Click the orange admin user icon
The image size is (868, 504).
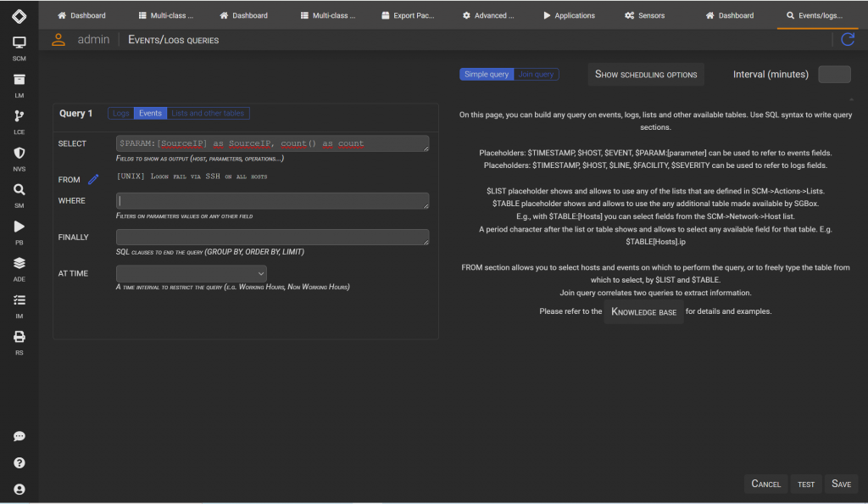pos(58,40)
